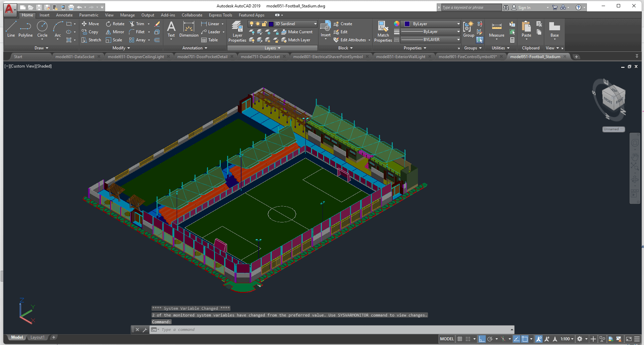Select the Polyline drawing tool
Image resolution: width=644 pixels, height=345 pixels.
tap(25, 29)
